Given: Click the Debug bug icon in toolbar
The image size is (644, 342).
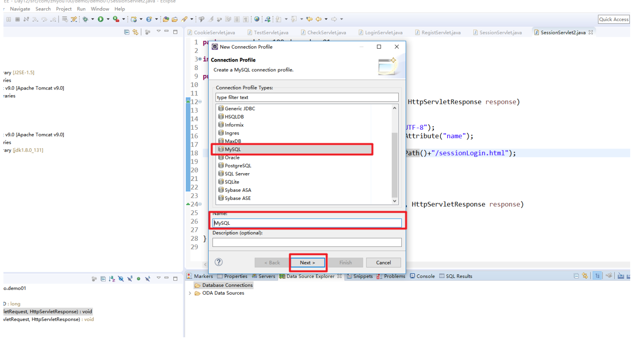Looking at the screenshot, I should pyautogui.click(x=85, y=19).
